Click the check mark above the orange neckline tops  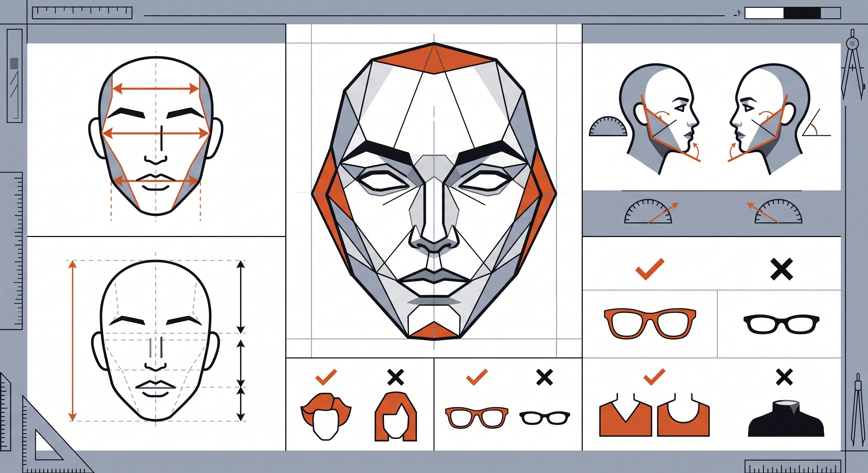click(x=654, y=377)
